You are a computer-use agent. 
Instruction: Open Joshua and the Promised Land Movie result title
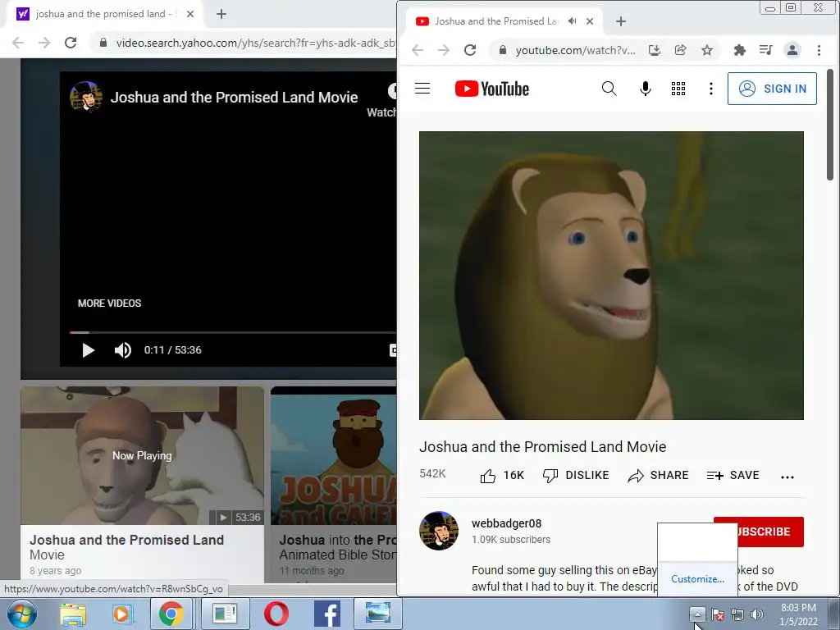click(x=126, y=547)
